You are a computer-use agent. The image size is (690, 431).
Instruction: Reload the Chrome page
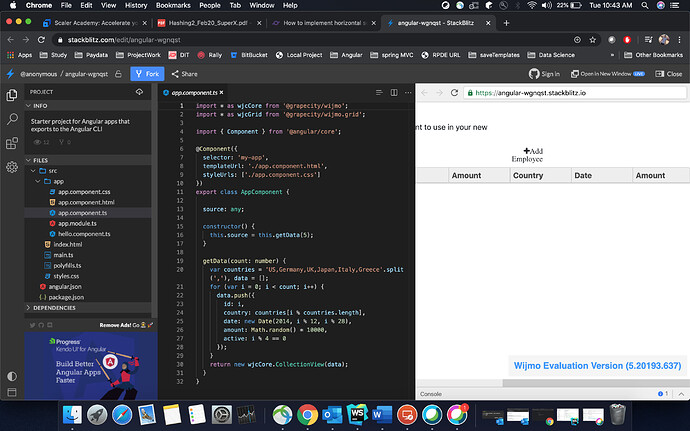pos(41,40)
